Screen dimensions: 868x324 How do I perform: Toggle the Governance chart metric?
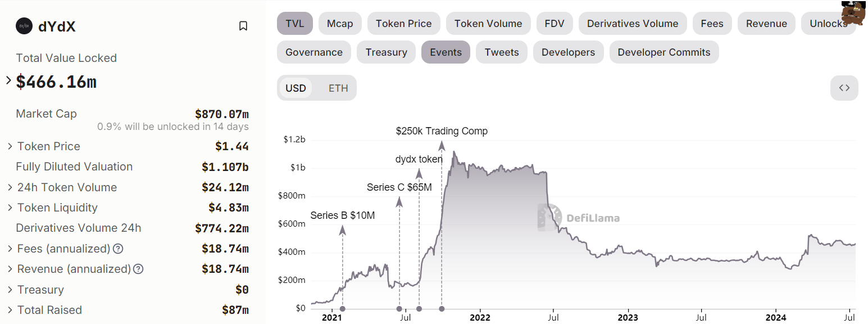(314, 52)
